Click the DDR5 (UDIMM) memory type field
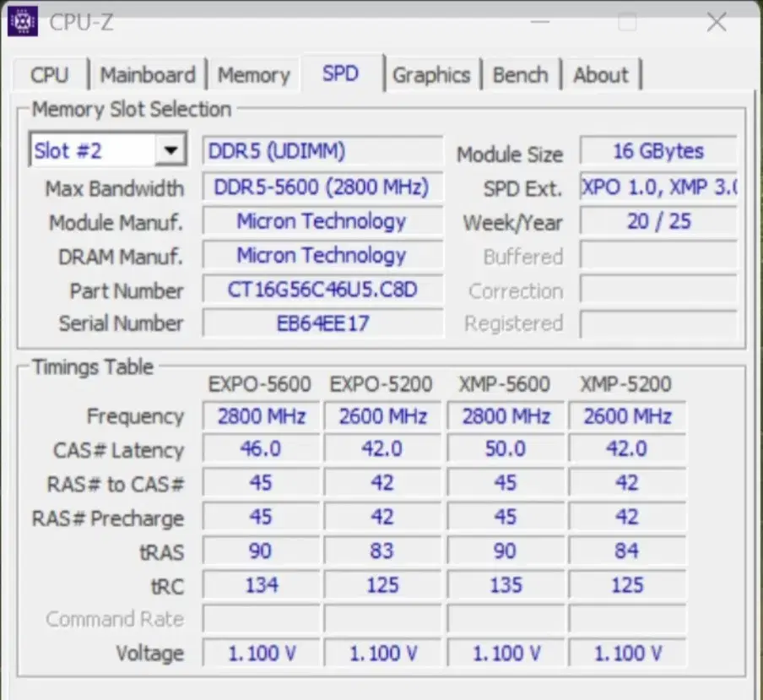This screenshot has height=700, width=763. pyautogui.click(x=322, y=150)
